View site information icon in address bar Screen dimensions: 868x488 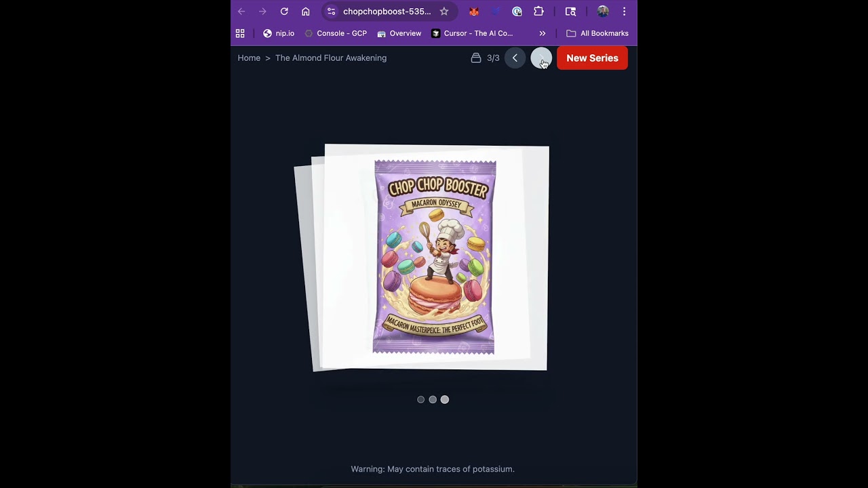pos(331,12)
